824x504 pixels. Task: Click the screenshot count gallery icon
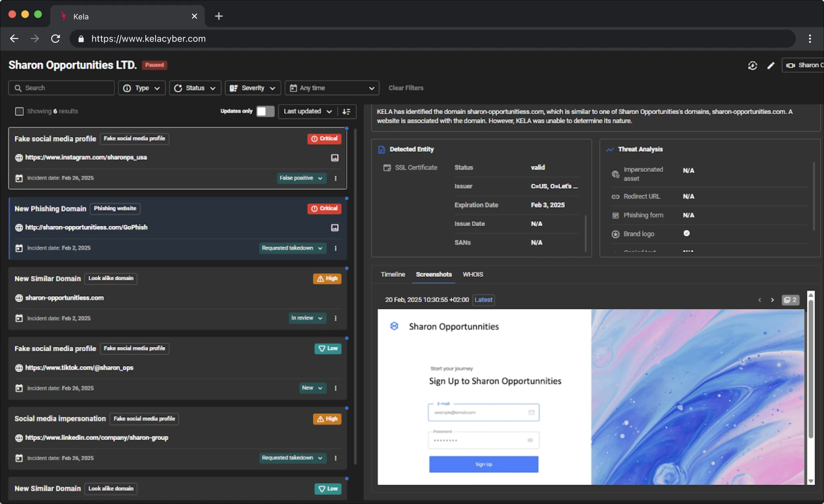pos(790,300)
